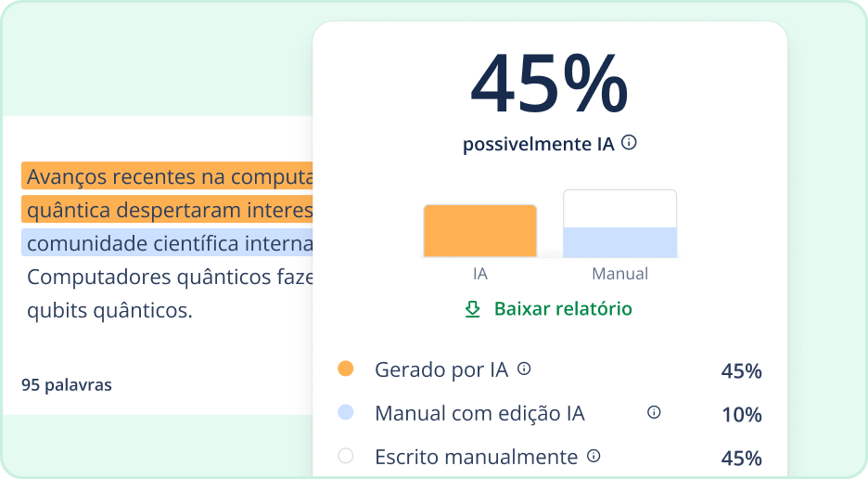The image size is (868, 479).
Task: Click the info icon beside "possivelmente IA"
Action: click(629, 143)
